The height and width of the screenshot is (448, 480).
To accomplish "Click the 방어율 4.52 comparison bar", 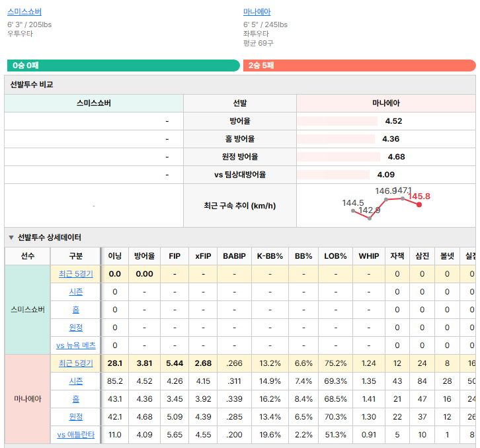I will point(337,121).
